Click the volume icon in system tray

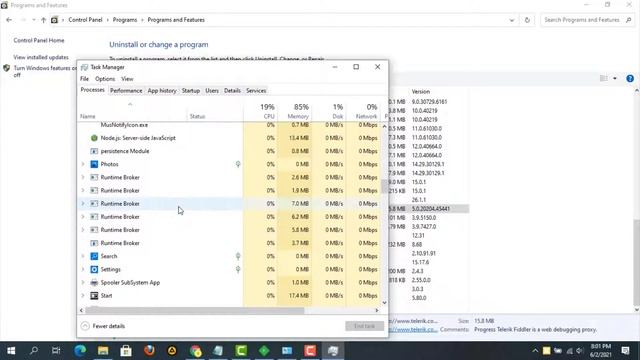pyautogui.click(x=579, y=351)
